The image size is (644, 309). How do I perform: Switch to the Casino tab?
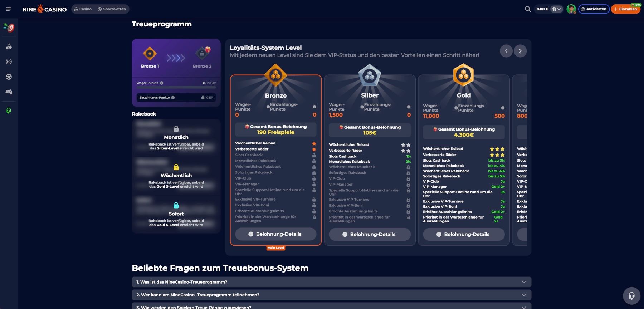coord(83,9)
